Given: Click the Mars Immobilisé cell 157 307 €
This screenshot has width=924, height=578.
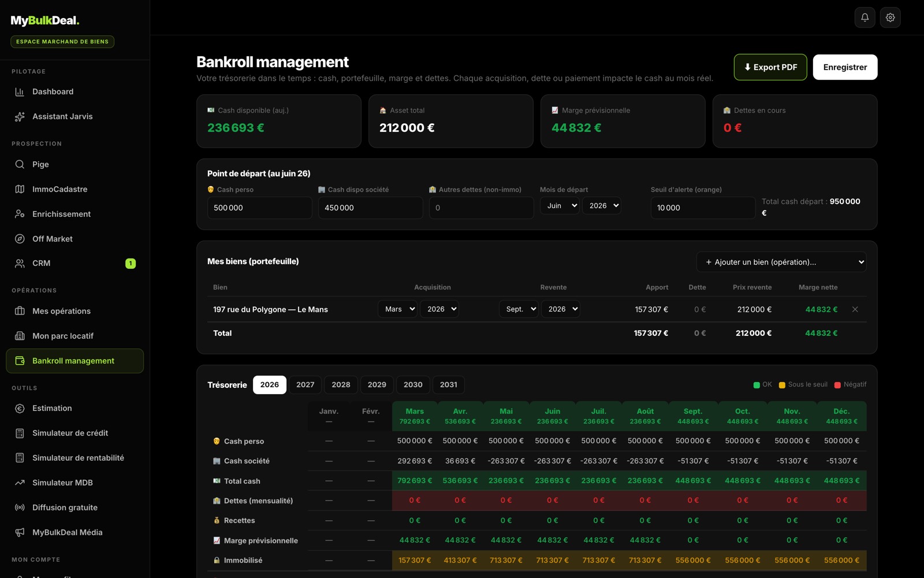Looking at the screenshot, I should pyautogui.click(x=415, y=561).
